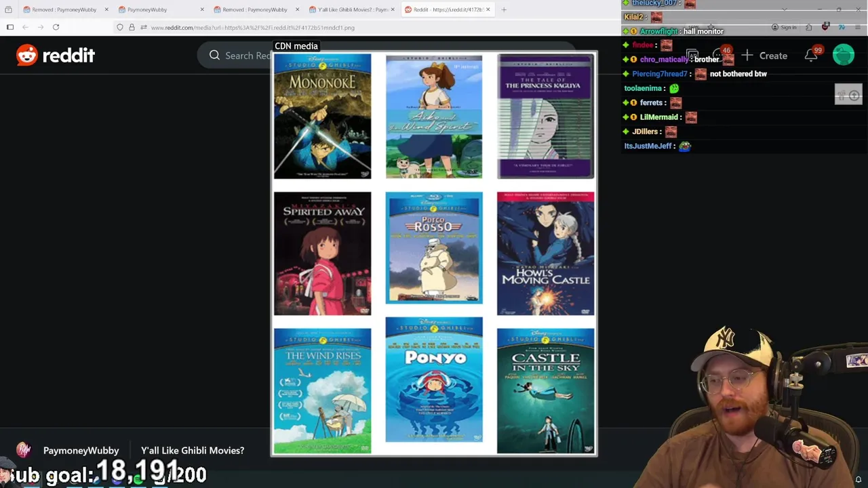
Task: Switch to 'Y'all Like Ghibli Movies?' tab
Action: pyautogui.click(x=353, y=9)
